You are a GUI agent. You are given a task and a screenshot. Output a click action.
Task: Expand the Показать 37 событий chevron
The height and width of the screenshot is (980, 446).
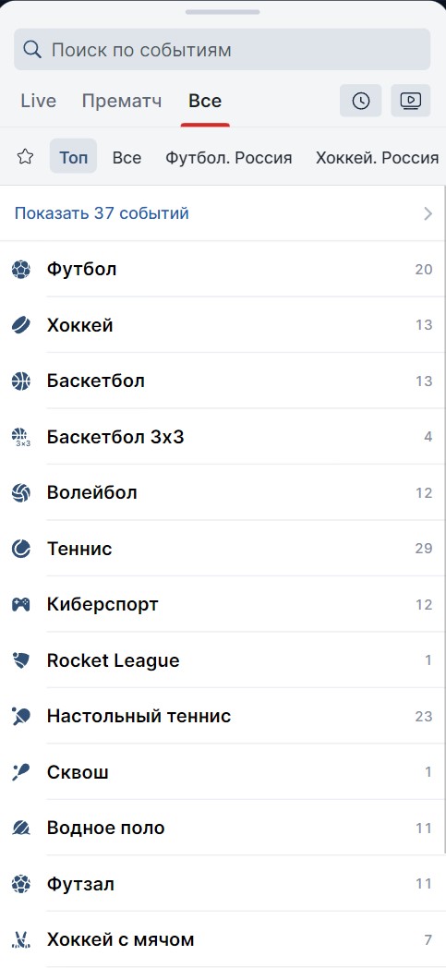(428, 213)
